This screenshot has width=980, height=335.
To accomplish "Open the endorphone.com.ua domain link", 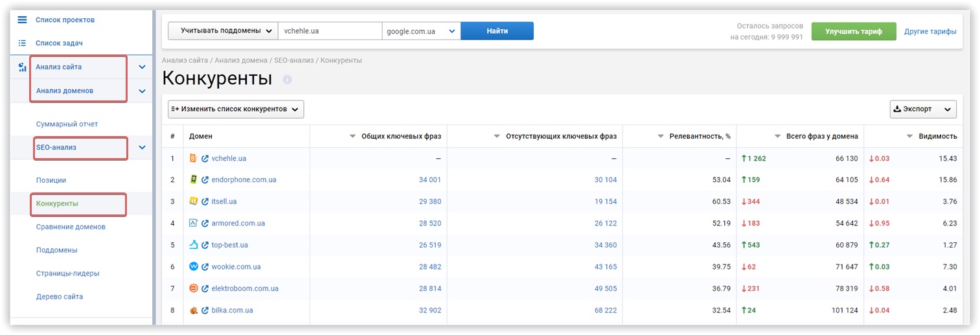I will click(x=244, y=179).
